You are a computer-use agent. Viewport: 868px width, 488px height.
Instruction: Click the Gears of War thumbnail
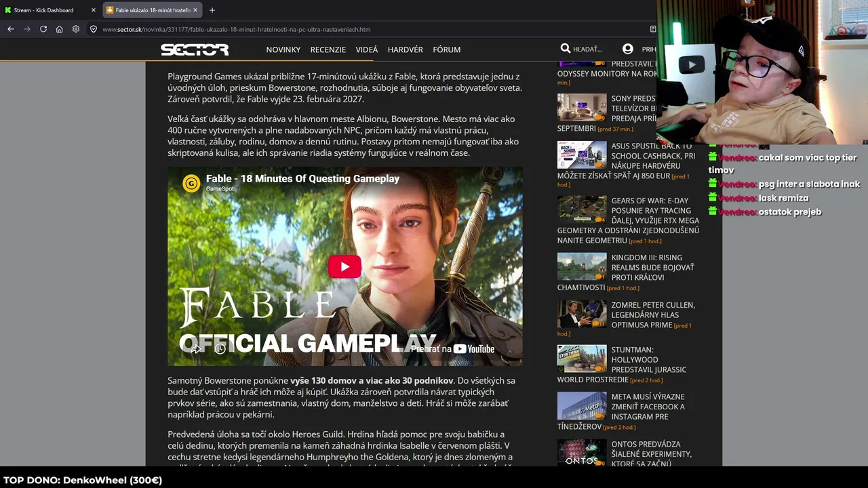(582, 209)
